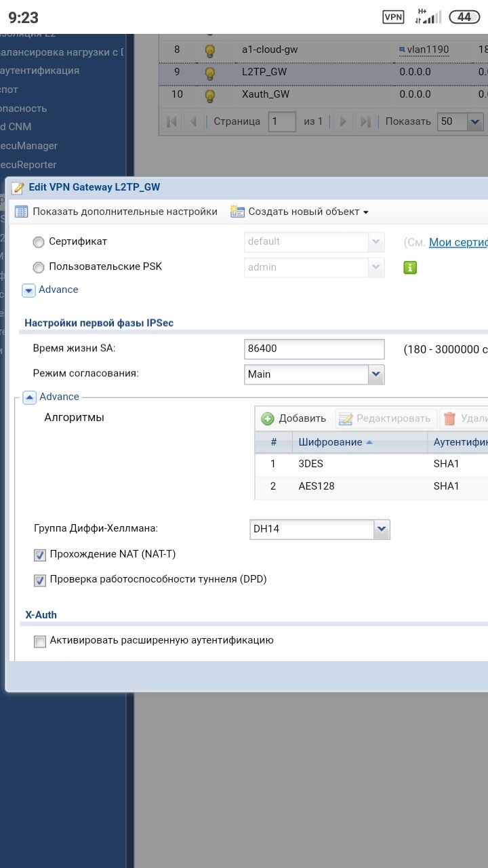
Task: Click the lightbulb icon in L2TP_GW row
Action: [210, 73]
